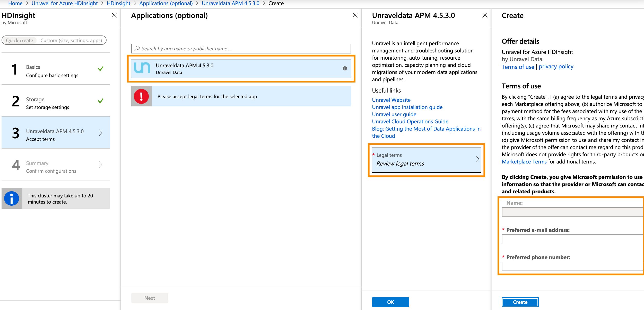Open Unravel app installation guide link
This screenshot has height=310, width=644.
pos(407,107)
